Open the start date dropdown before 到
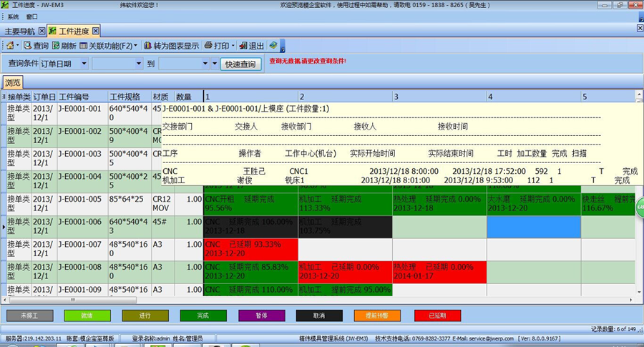Viewport: 644px width, 347px height. [x=138, y=64]
